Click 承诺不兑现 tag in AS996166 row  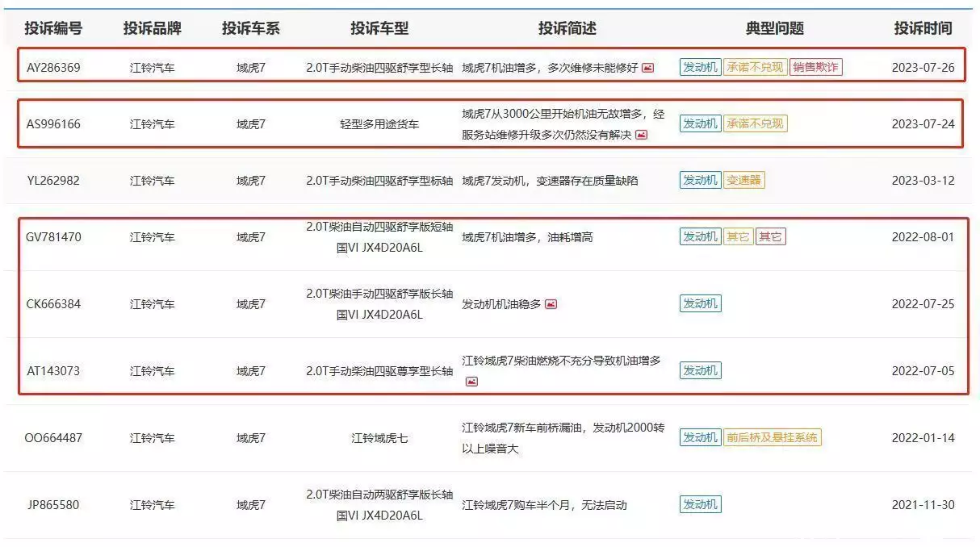point(755,123)
